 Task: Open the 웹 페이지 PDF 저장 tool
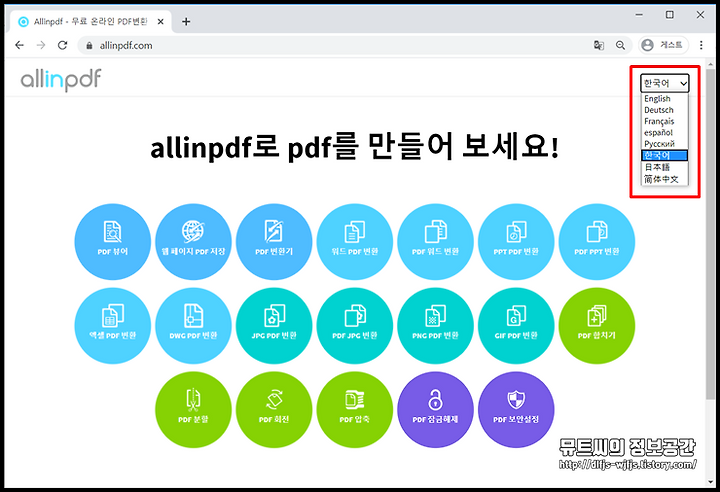[x=193, y=242]
